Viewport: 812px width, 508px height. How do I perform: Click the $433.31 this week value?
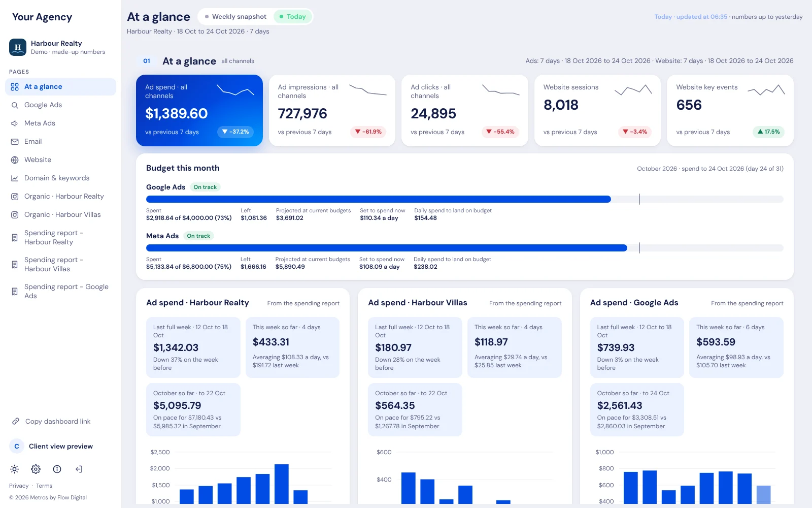pyautogui.click(x=271, y=342)
